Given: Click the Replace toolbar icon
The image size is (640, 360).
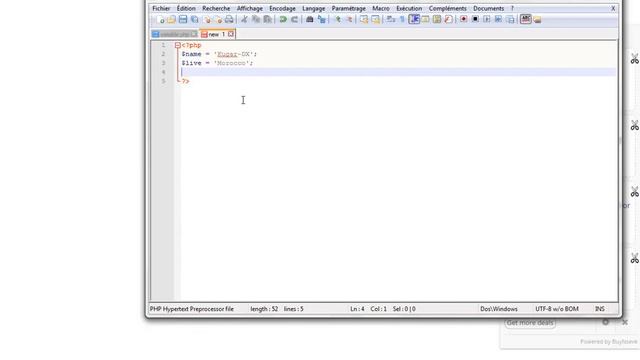Looking at the screenshot, I should tap(322, 19).
